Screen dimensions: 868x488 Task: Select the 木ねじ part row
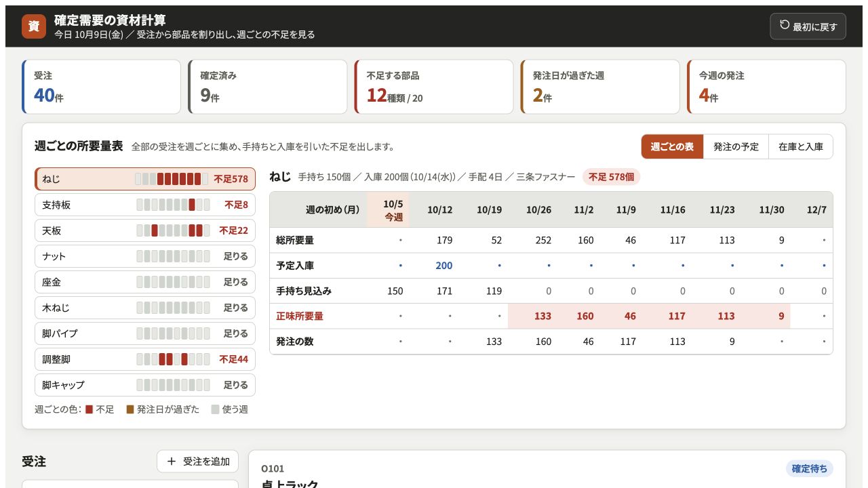[145, 308]
